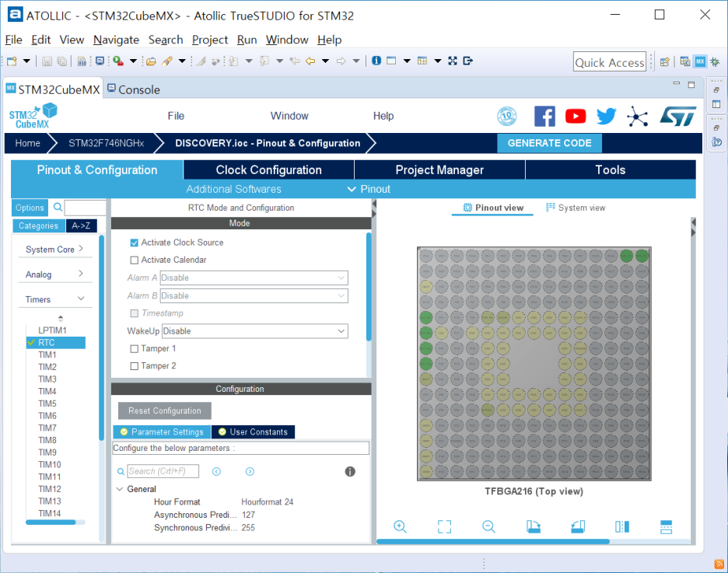The height and width of the screenshot is (573, 728).
Task: Toggle the Timestamp checkbox
Action: tap(135, 313)
